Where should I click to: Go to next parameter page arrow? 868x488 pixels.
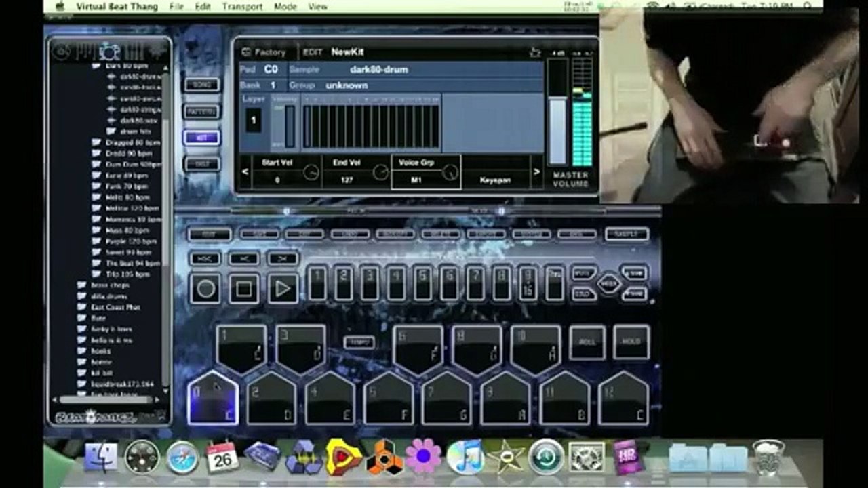(537, 172)
